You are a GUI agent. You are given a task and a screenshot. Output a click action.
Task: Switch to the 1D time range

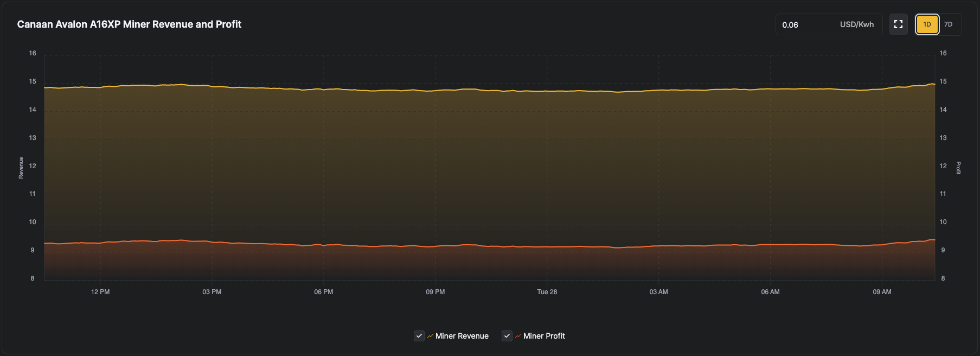[x=927, y=24]
